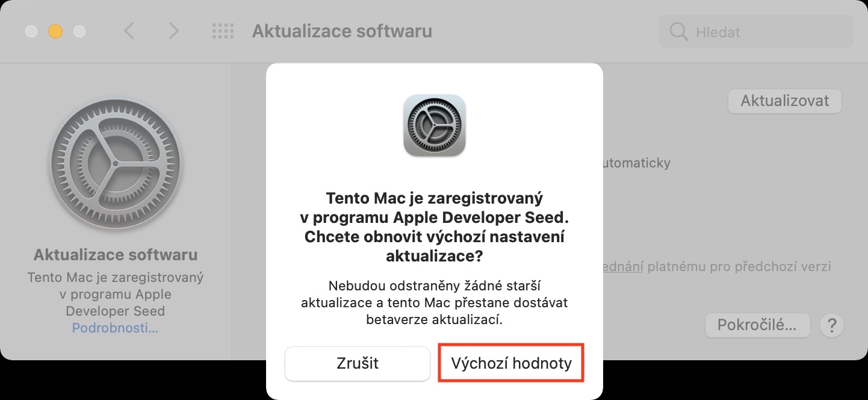The height and width of the screenshot is (400, 868).
Task: Click the dialog text starting Nebudou odstraněny
Action: coord(435,302)
